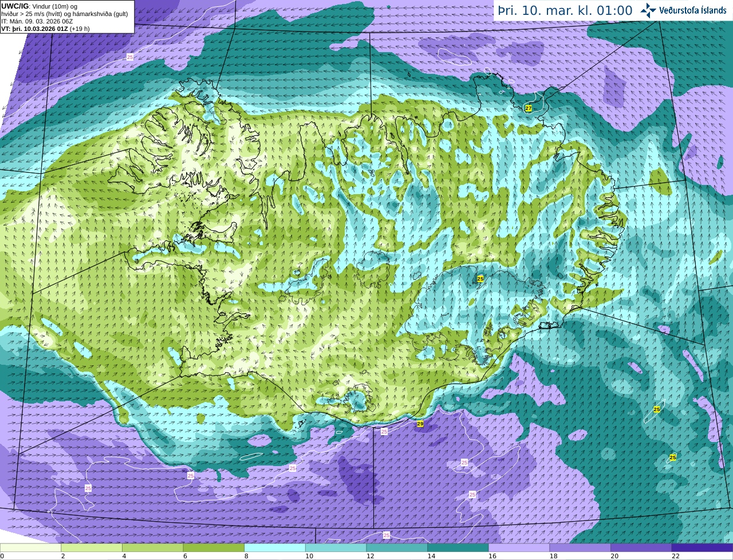Image resolution: width=733 pixels, height=560 pixels.
Task: Click the 'VT: þri. 10.03.2026 01Z (+19 h)' line
Action: (x=46, y=29)
